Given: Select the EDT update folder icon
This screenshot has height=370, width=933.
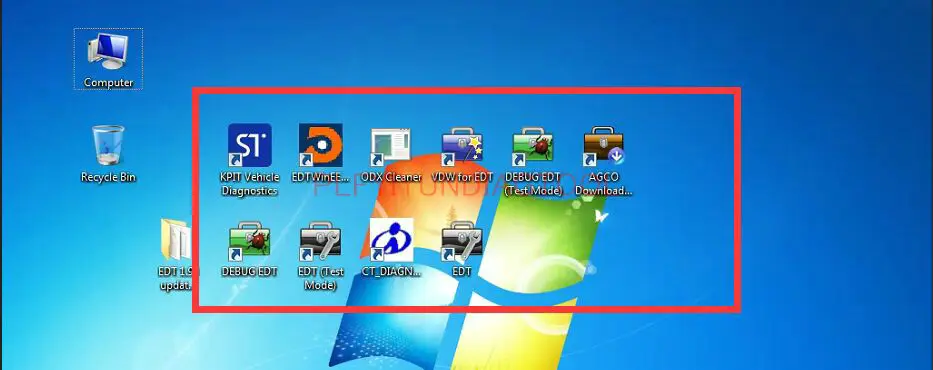Looking at the screenshot, I should 176,239.
